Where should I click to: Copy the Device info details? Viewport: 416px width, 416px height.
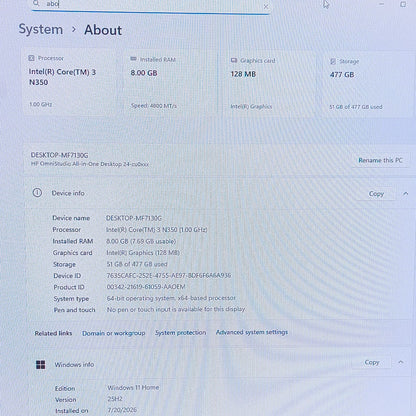[x=376, y=194]
